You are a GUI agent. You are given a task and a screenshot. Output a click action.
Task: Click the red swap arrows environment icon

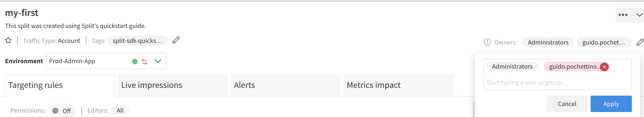tap(144, 61)
